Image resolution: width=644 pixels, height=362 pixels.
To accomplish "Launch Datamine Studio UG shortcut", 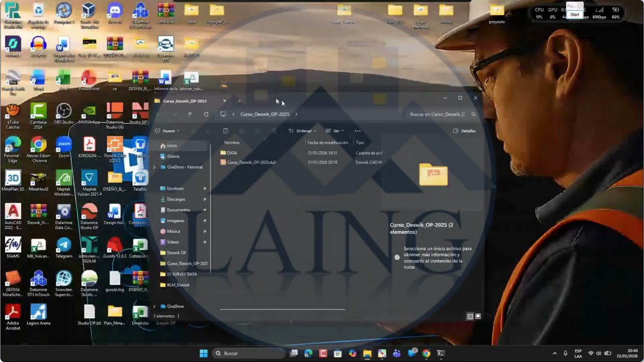I will pos(115,116).
